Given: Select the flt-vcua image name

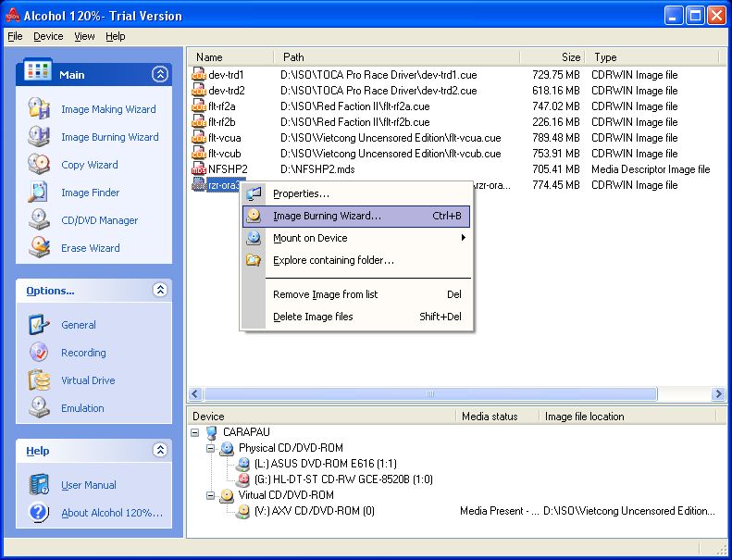Looking at the screenshot, I should (x=225, y=138).
